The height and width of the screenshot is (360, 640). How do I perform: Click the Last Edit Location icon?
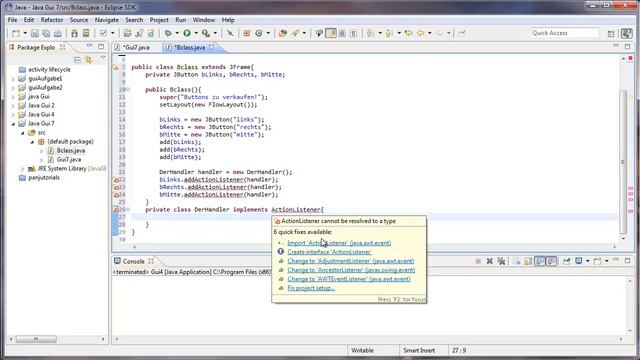tap(408, 33)
